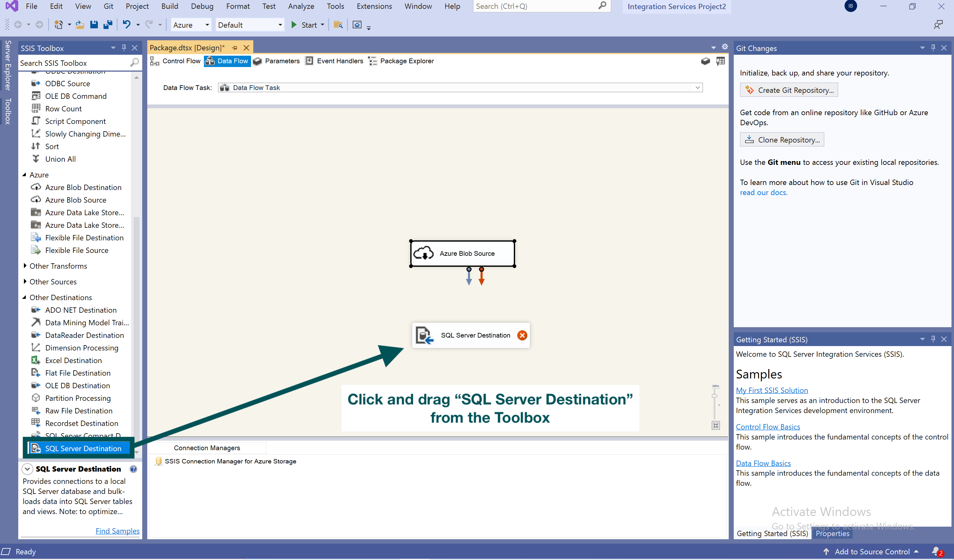Switch to the Event Handlers tab
The width and height of the screenshot is (954, 560).
pyautogui.click(x=334, y=61)
